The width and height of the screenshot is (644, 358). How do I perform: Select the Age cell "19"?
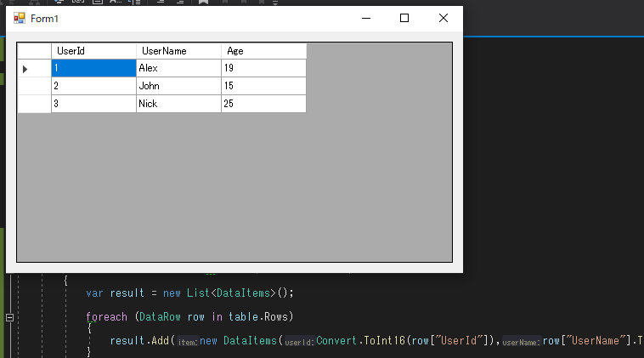[x=263, y=68]
